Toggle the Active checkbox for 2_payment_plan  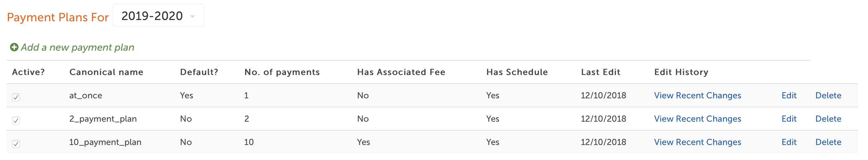point(16,121)
